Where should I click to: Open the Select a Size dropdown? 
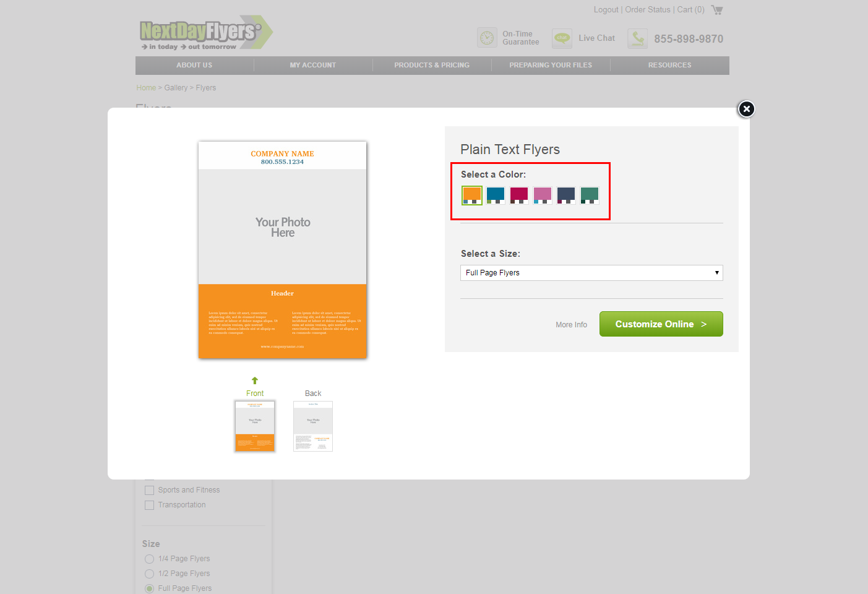tap(591, 273)
